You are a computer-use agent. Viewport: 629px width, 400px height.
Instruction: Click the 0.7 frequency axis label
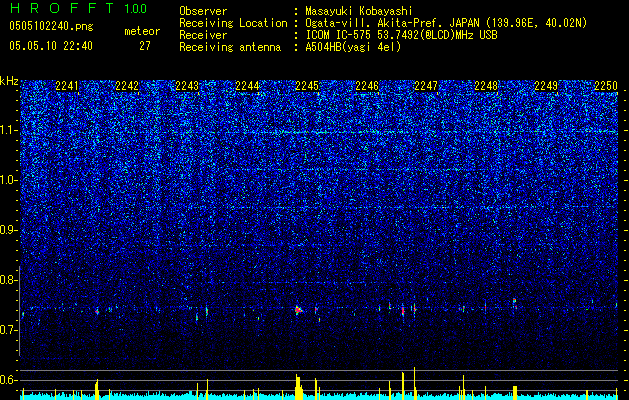coord(9,330)
